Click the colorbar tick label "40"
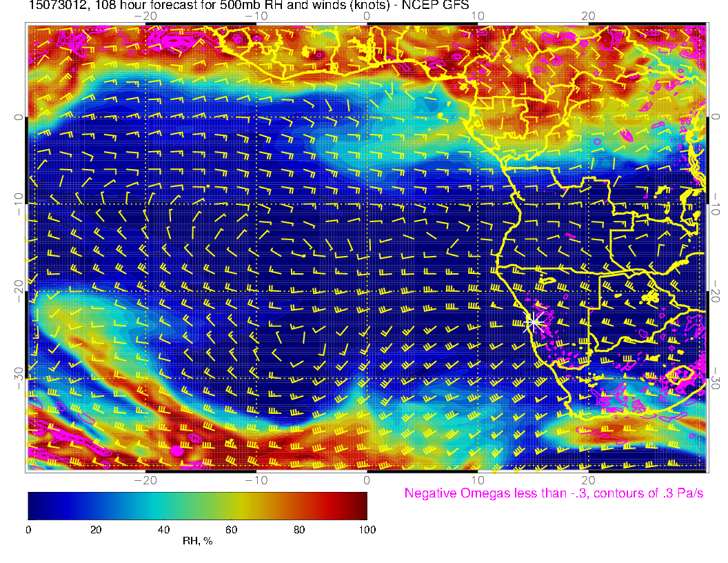Screen dimensions: 728x563 [163, 530]
